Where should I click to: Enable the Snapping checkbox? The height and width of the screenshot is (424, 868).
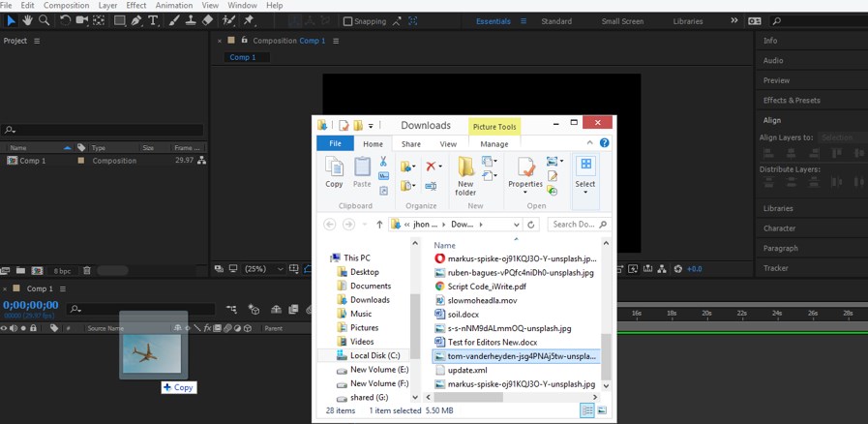(x=348, y=21)
